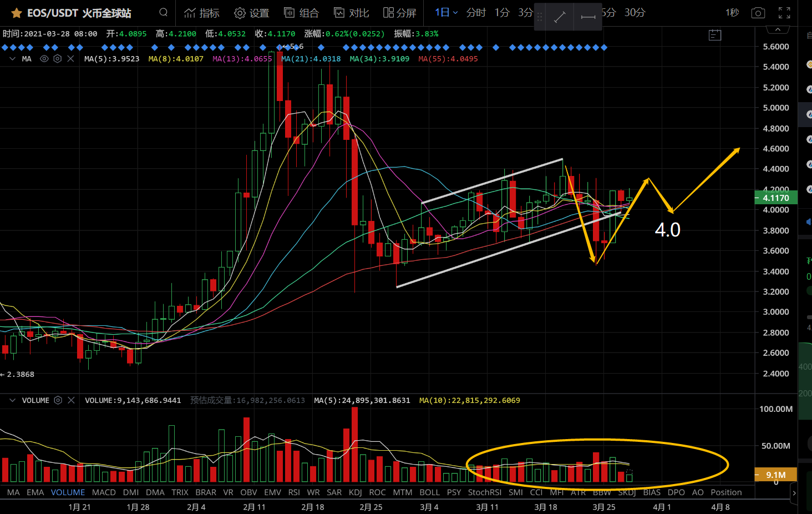Select the DPO indicator

tap(676, 492)
